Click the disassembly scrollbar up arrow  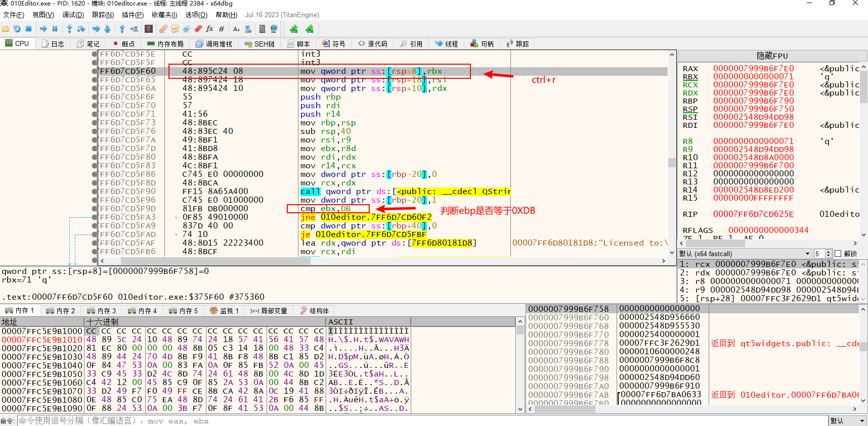coord(672,55)
